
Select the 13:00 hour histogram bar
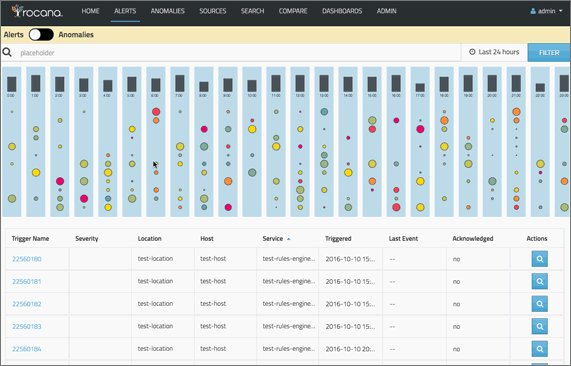point(324,83)
